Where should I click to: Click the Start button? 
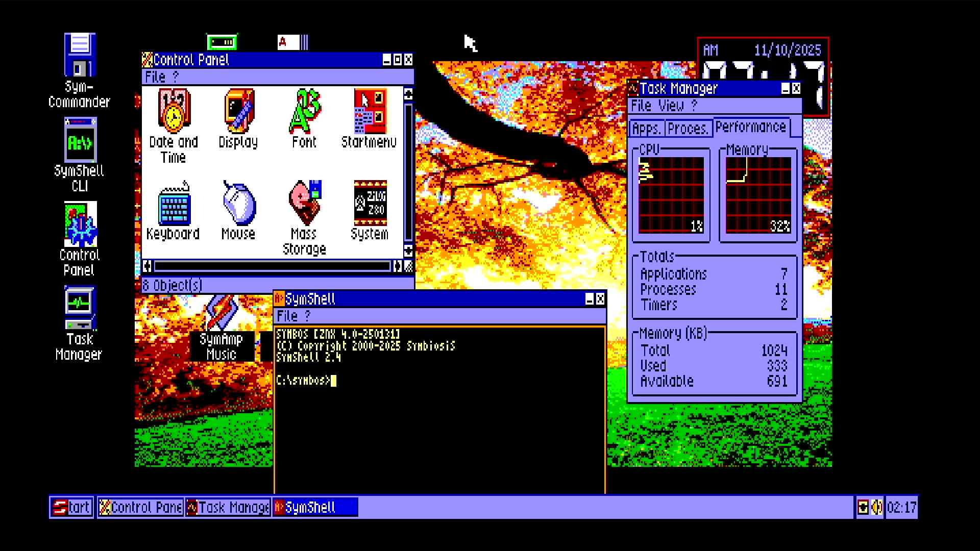72,507
